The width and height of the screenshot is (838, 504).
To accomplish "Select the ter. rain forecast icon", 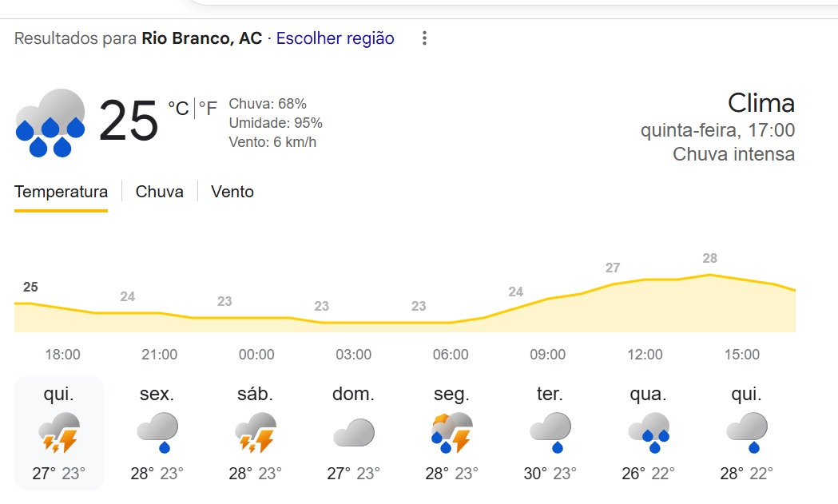I will click(x=550, y=432).
